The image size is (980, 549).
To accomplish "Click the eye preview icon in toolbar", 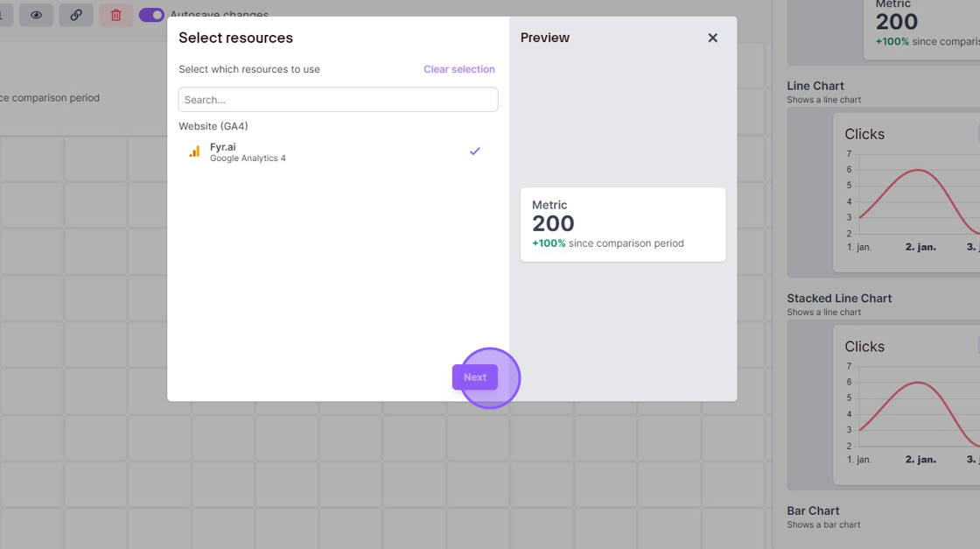I will point(36,15).
